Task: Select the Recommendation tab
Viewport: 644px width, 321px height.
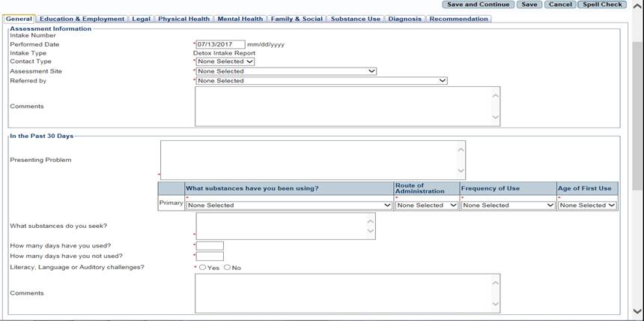Action: point(458,19)
